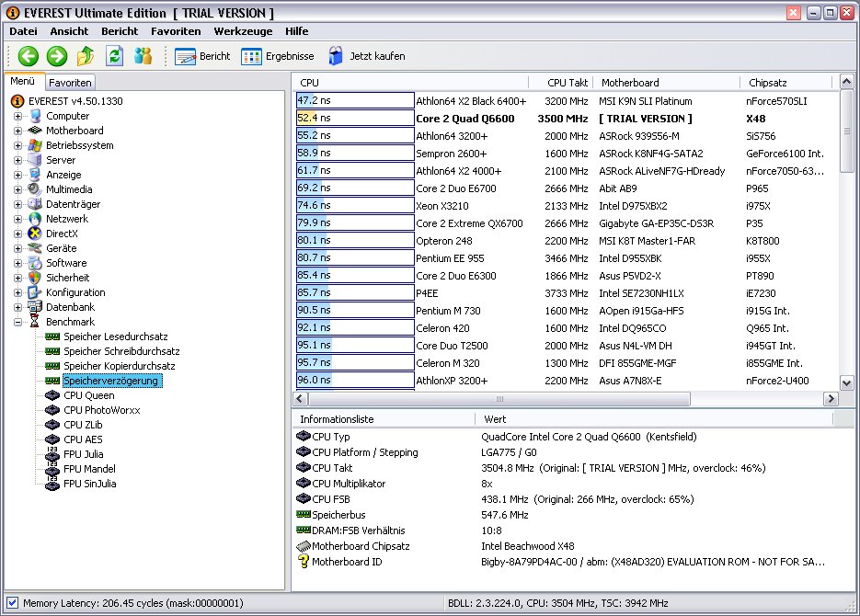This screenshot has width=860, height=616.
Task: Expand the Multimedia tree node
Action: click(18, 189)
